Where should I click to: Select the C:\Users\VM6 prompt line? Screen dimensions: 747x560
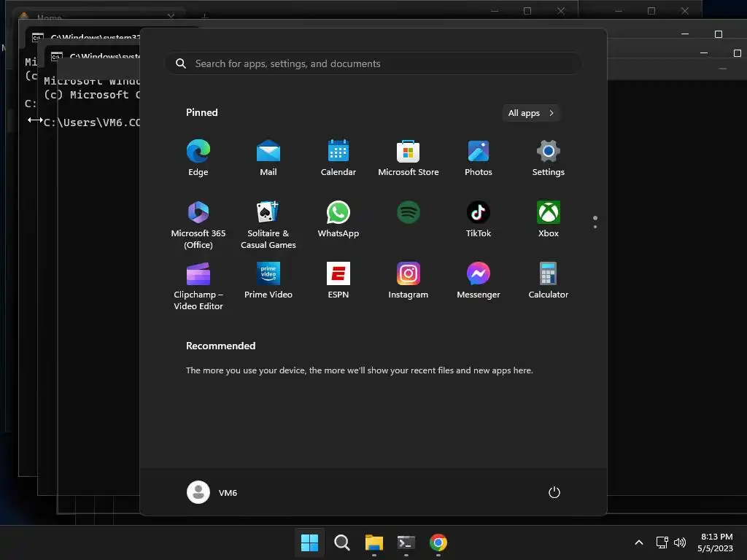coord(92,122)
